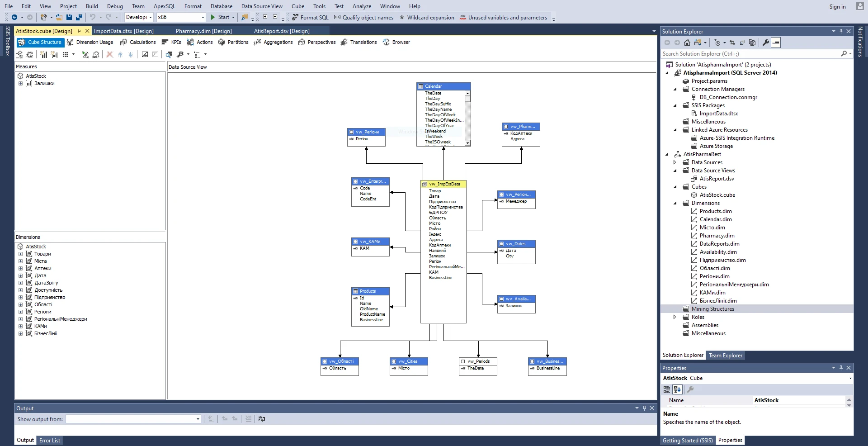Click the Process cube icon
This screenshot has height=446, width=868.
pyautogui.click(x=30, y=54)
